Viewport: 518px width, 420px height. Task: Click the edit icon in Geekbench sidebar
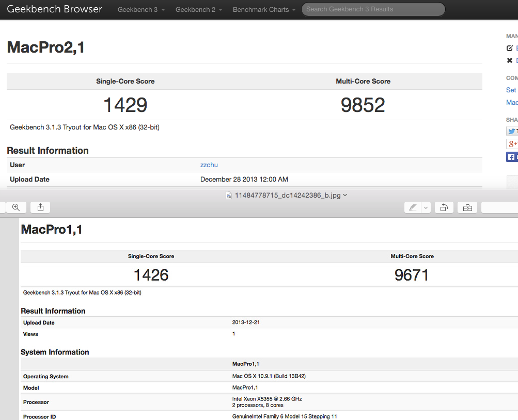point(510,48)
